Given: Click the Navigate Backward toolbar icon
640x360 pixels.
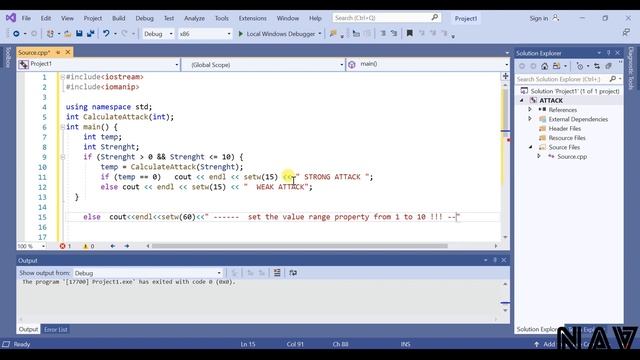Looking at the screenshot, I should pos(16,34).
